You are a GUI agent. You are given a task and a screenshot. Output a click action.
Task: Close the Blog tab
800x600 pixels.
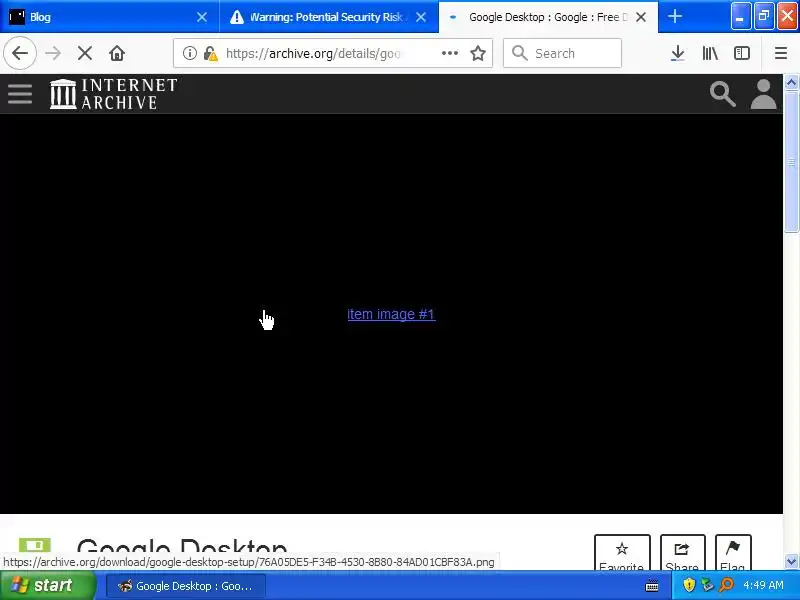tap(202, 17)
